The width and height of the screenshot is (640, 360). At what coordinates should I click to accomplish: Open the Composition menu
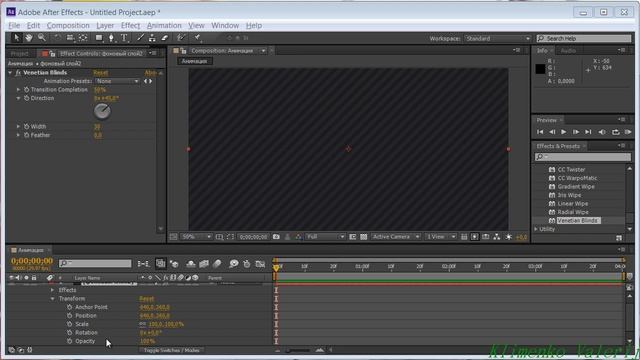click(x=68, y=25)
